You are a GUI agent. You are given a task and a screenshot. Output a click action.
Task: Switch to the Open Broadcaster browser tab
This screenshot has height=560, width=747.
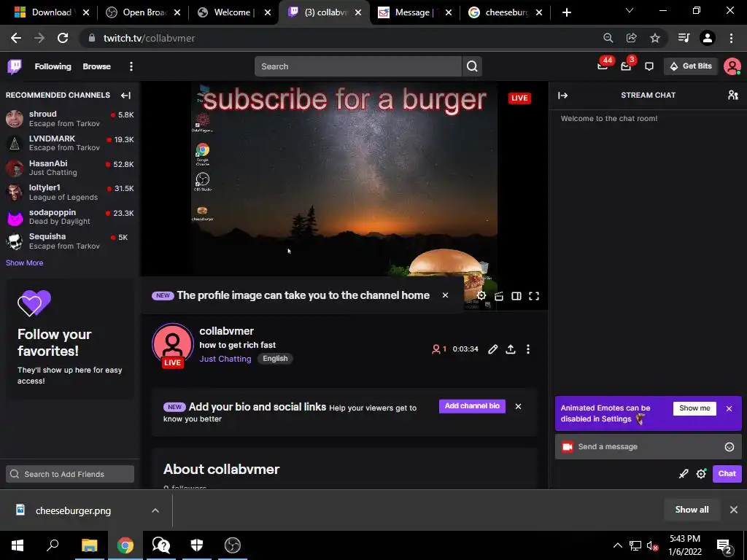coord(144,12)
